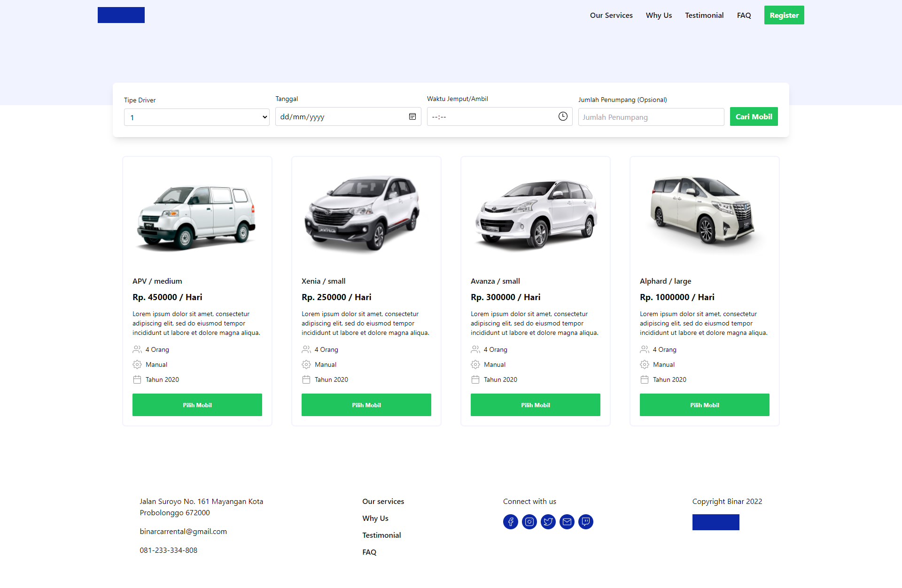Viewport: 902px width, 588px height.
Task: Click the calendar icon in Tanggal field
Action: point(412,116)
